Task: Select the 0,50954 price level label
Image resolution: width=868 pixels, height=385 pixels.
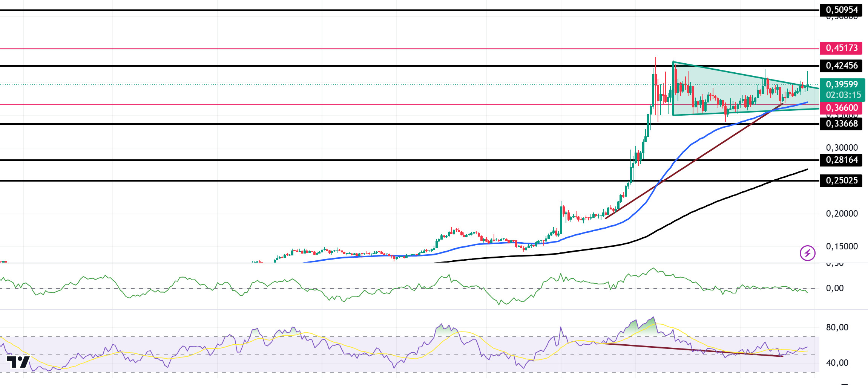Action: [841, 10]
